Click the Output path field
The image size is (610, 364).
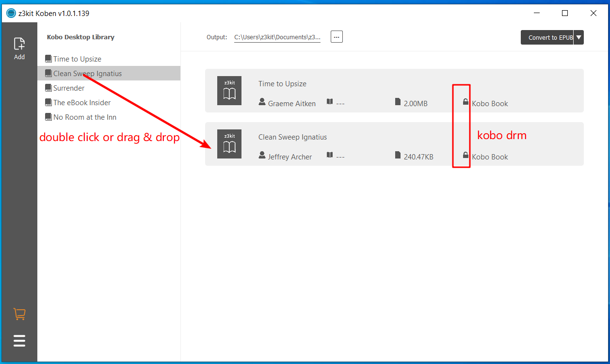(x=277, y=37)
